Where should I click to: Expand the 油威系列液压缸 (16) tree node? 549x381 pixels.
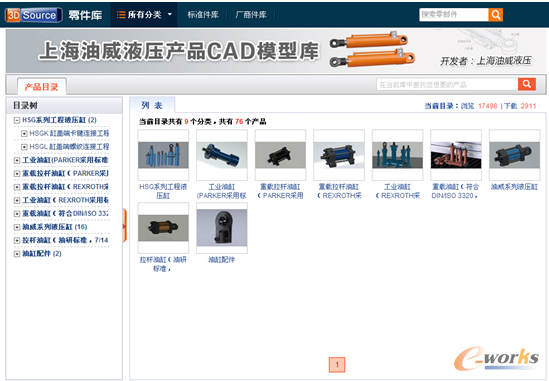point(16,227)
